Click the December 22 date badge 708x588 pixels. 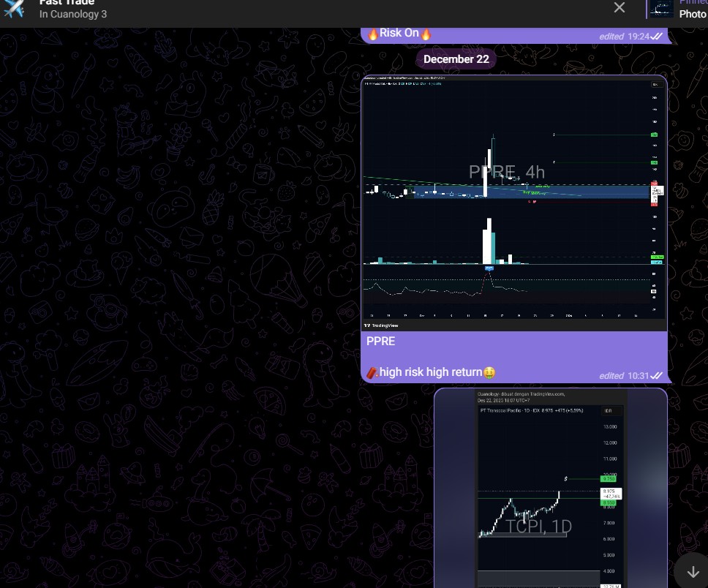point(456,59)
